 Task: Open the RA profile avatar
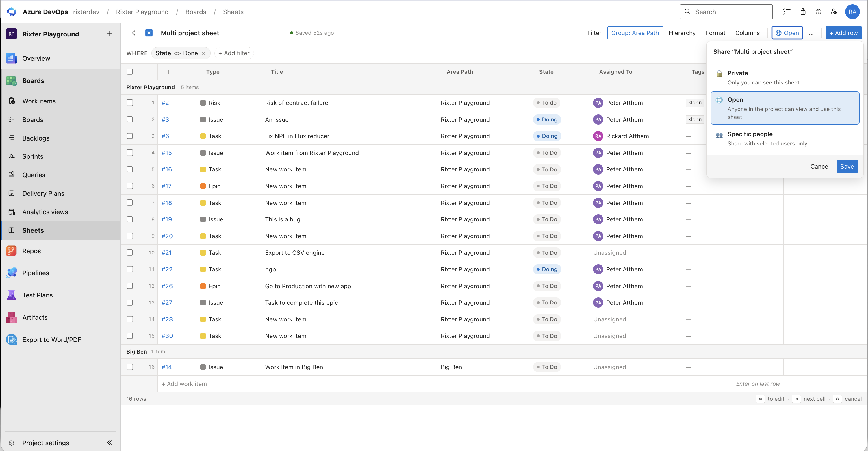tap(852, 12)
